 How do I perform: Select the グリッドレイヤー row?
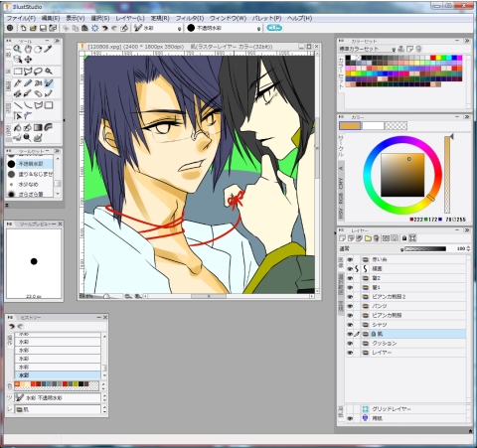point(406,409)
